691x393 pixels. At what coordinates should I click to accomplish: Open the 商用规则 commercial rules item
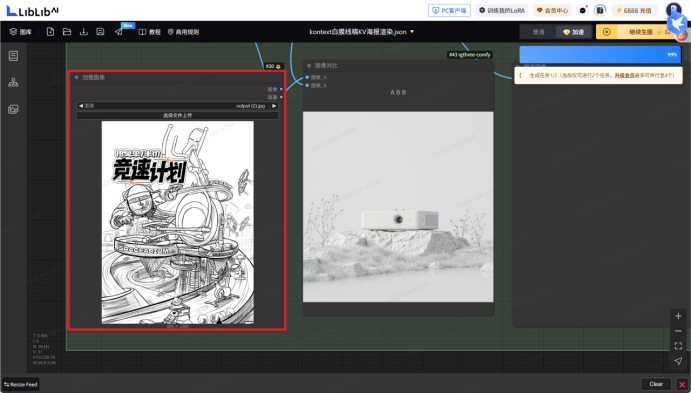183,32
